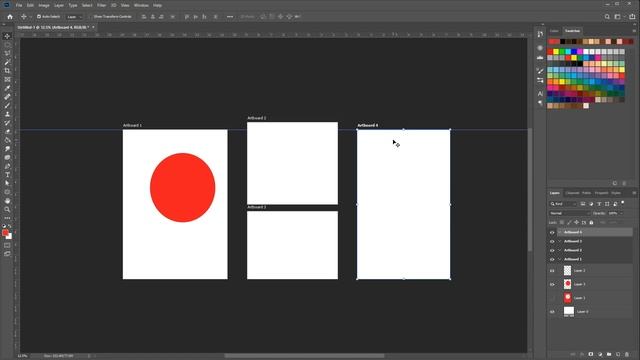Select the Pen tool

pyautogui.click(x=7, y=166)
